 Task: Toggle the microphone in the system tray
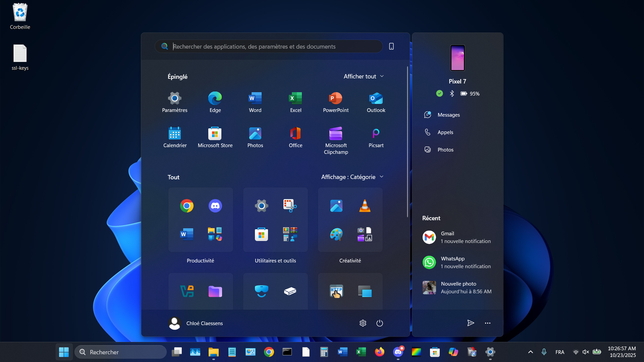point(544,352)
